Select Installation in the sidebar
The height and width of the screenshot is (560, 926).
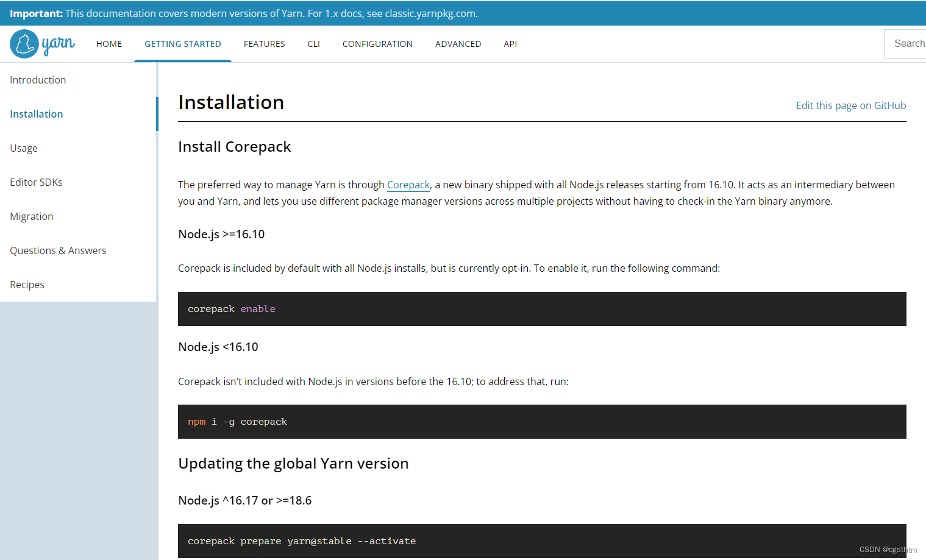(x=37, y=114)
